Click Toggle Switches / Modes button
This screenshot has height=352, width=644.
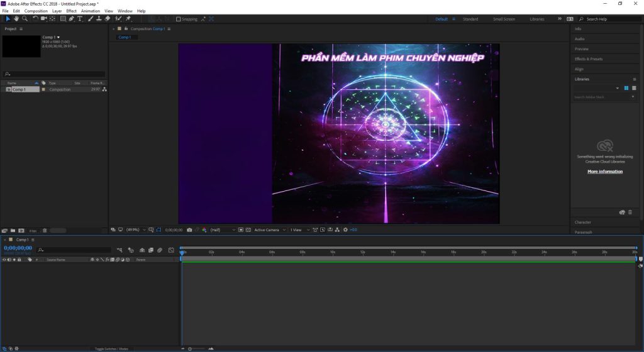(x=111, y=348)
